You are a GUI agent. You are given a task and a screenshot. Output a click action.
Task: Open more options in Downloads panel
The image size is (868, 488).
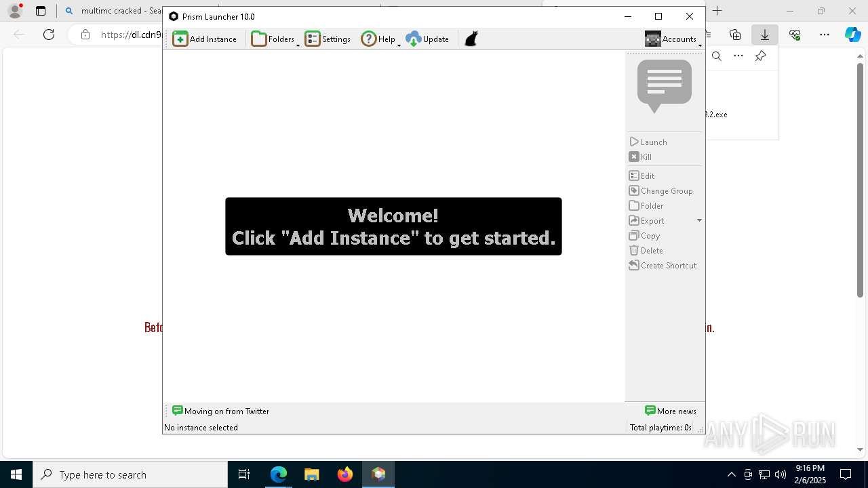tap(738, 56)
